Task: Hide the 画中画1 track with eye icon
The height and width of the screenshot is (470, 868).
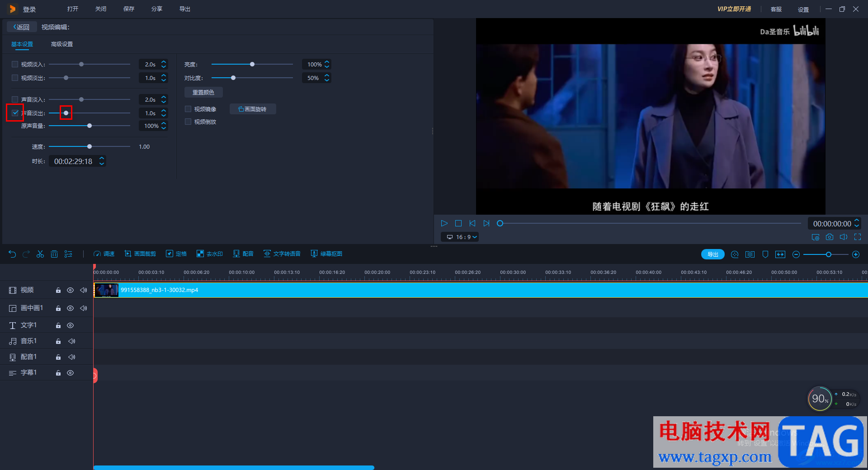Action: pos(70,308)
